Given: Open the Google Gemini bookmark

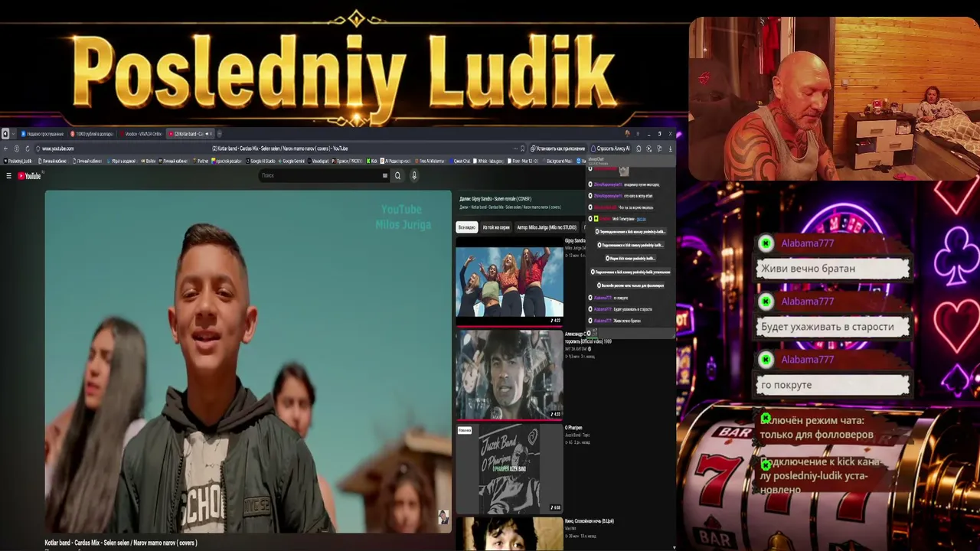Looking at the screenshot, I should point(292,161).
